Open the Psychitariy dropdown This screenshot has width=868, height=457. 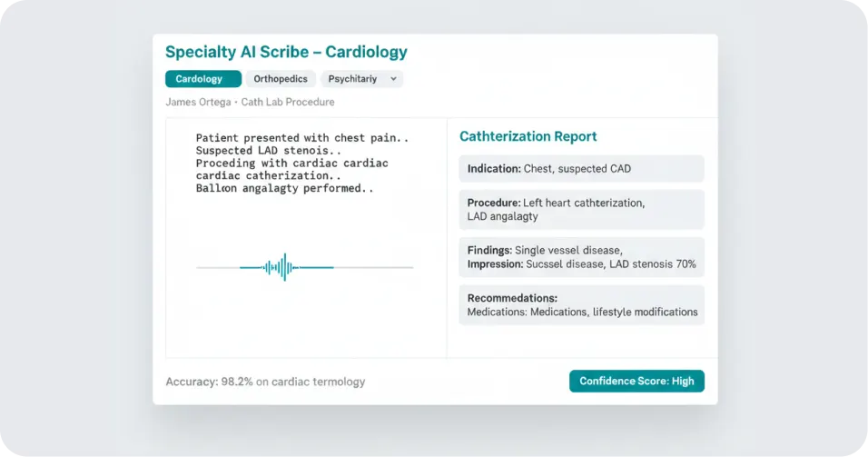pos(362,79)
